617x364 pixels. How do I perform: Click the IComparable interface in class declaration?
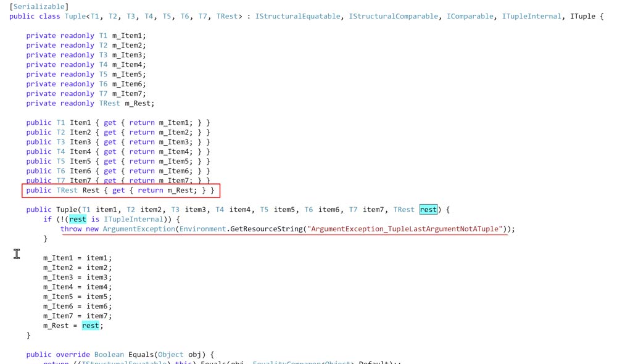470,17
